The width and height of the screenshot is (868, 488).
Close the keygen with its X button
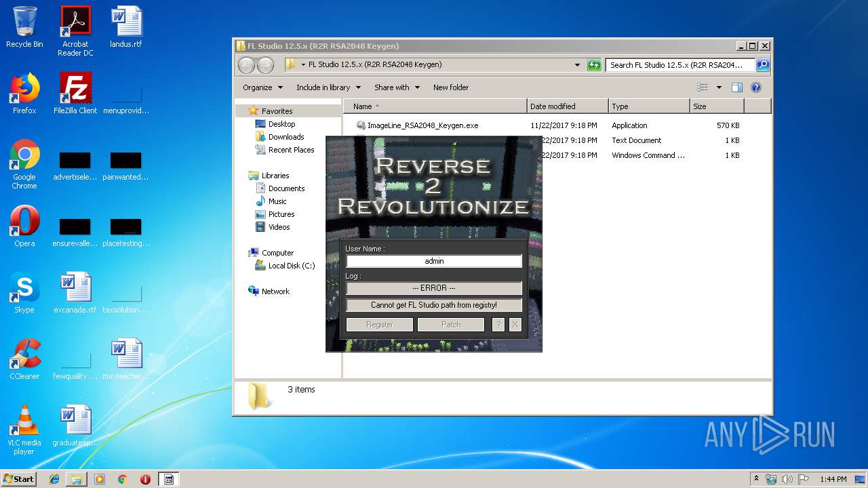click(x=515, y=325)
